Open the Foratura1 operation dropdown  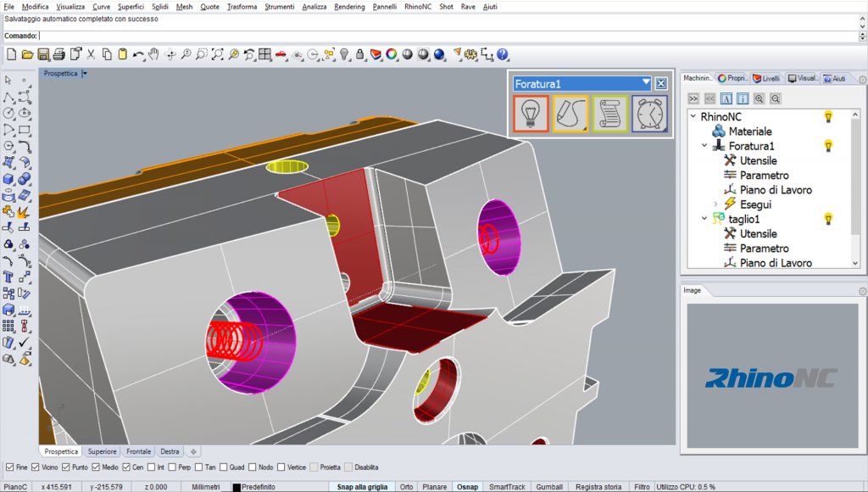click(645, 83)
